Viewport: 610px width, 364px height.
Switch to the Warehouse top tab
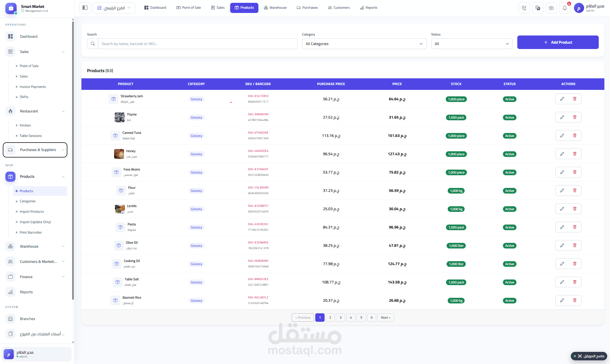[x=275, y=8]
